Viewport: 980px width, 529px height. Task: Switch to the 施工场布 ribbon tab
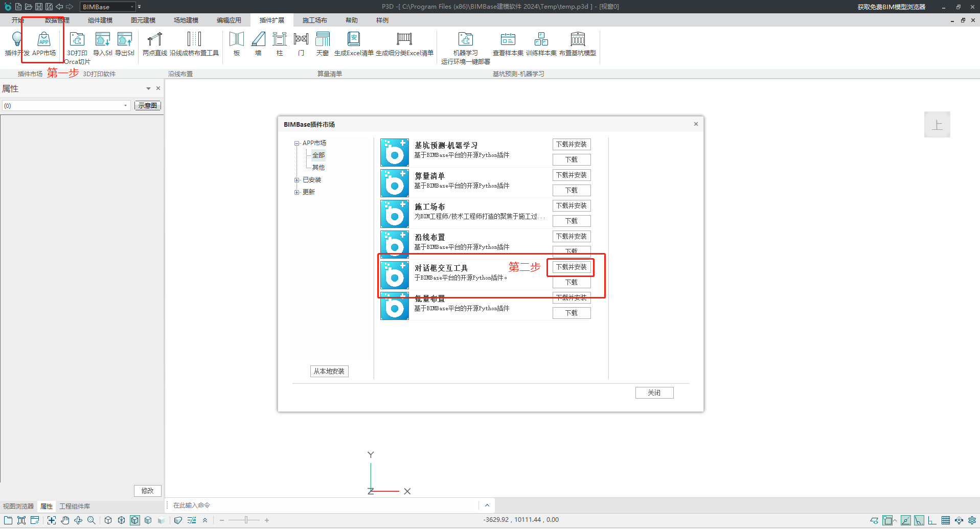click(314, 20)
